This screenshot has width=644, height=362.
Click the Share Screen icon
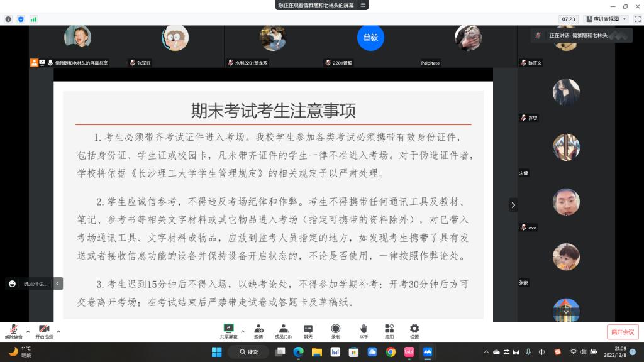point(229,329)
